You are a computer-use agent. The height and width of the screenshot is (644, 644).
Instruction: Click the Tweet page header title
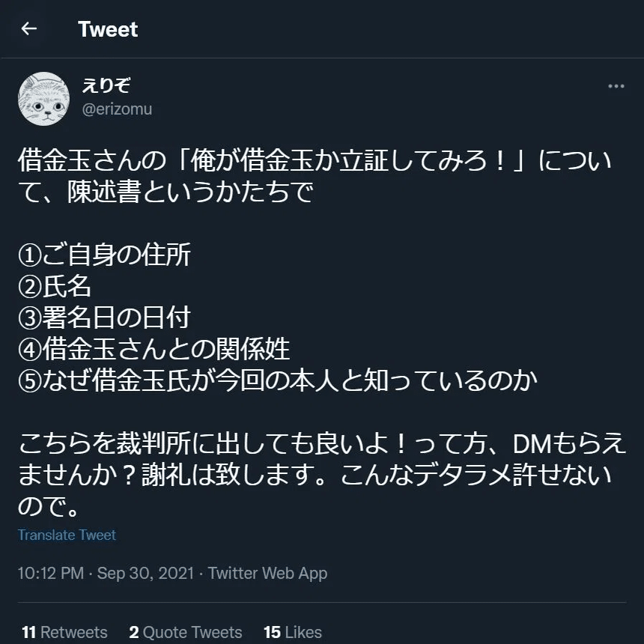108,30
